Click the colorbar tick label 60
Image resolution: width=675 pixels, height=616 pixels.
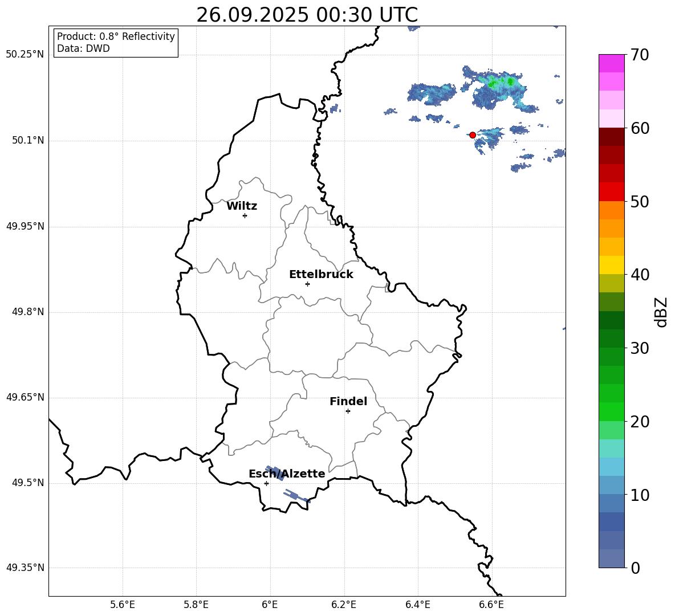[x=640, y=128]
